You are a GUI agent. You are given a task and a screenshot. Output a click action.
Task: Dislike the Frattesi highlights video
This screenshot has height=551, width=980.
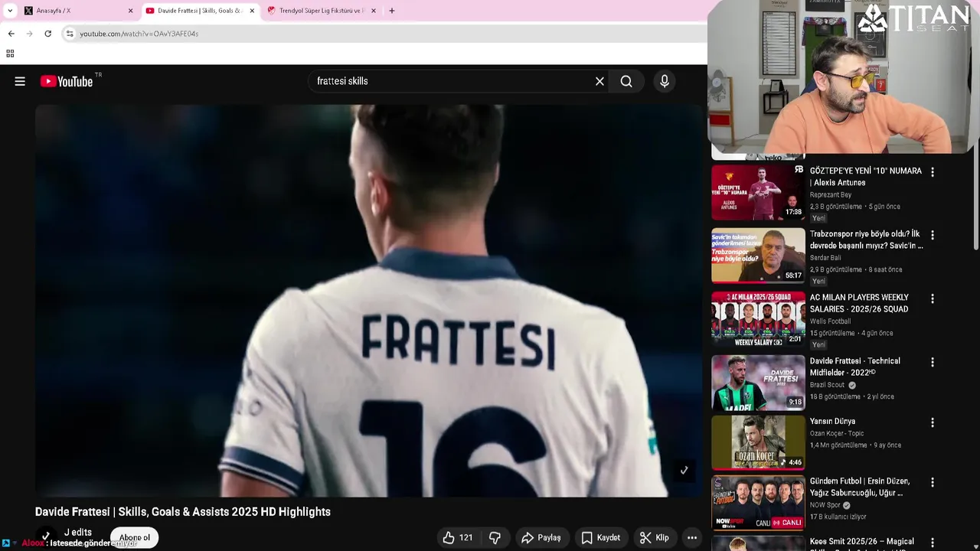coord(495,537)
